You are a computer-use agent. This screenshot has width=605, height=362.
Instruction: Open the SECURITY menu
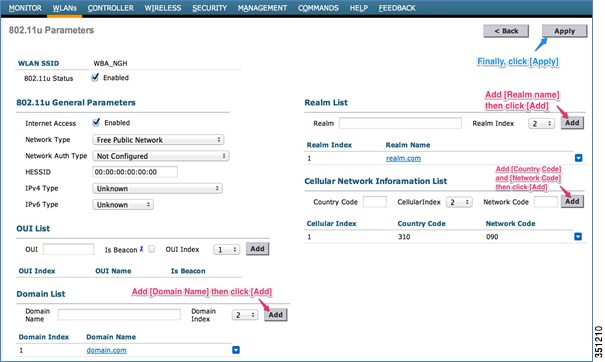(x=210, y=8)
